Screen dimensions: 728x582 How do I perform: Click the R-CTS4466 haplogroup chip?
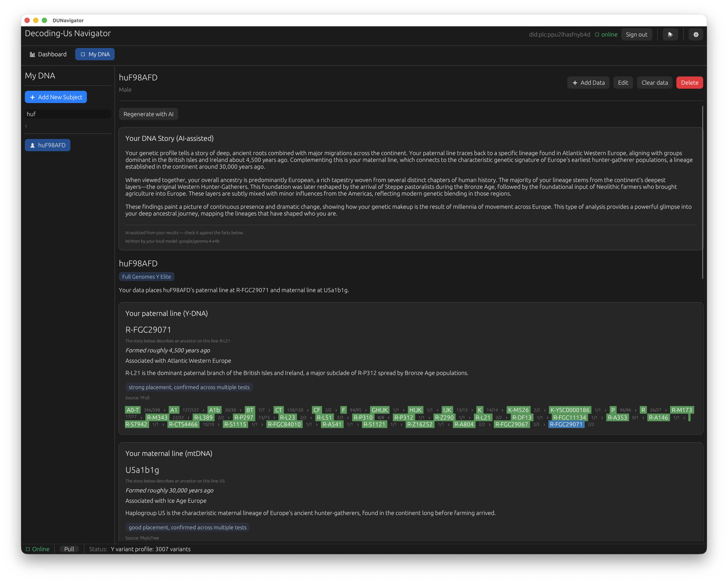click(183, 425)
